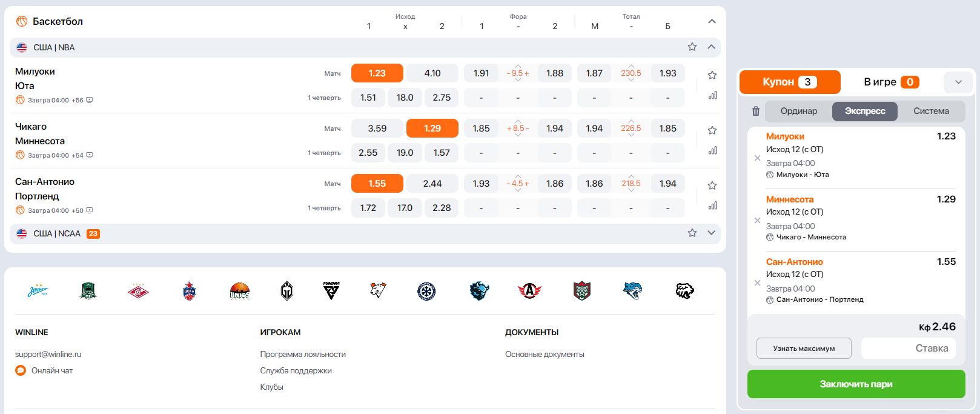Open the coupon panel dropdown arrow

pyautogui.click(x=958, y=82)
